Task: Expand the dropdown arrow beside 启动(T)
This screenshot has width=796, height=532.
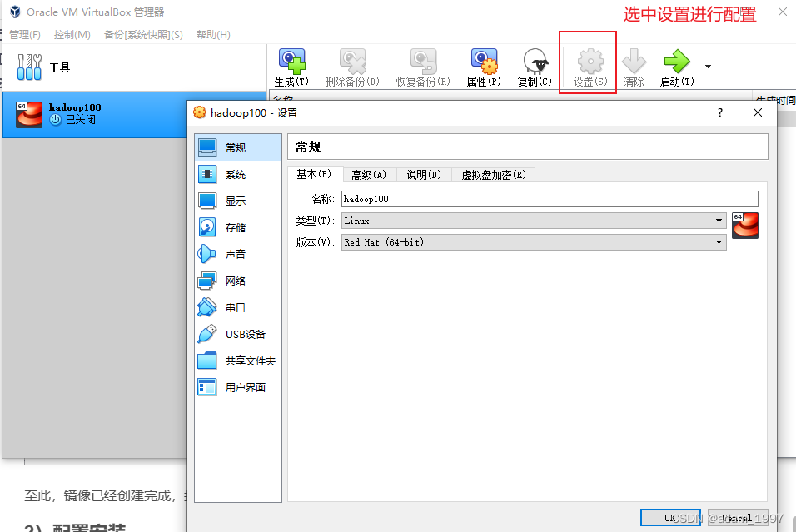Action: click(x=708, y=67)
